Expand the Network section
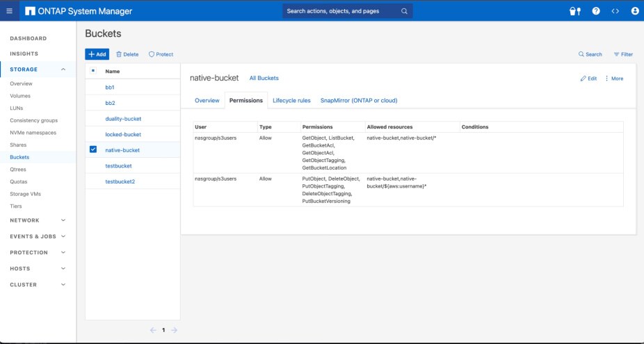The width and height of the screenshot is (644, 344). (63, 220)
